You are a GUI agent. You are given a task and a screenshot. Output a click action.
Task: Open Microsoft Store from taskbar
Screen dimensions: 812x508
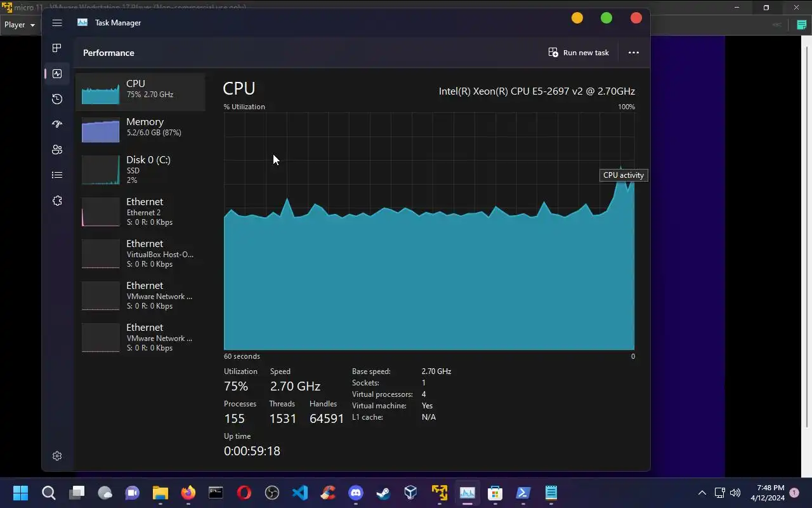495,493
